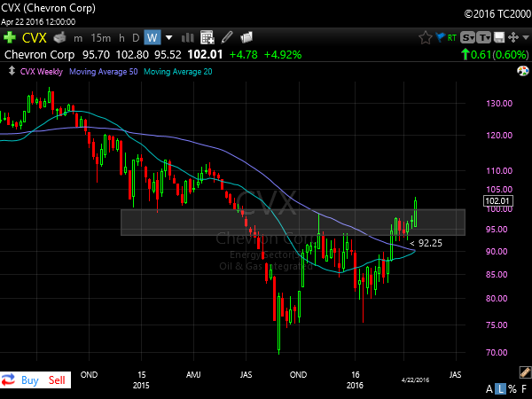Click the Chevron Corp name in quote row
This screenshot has height=399, width=532.
(39, 54)
